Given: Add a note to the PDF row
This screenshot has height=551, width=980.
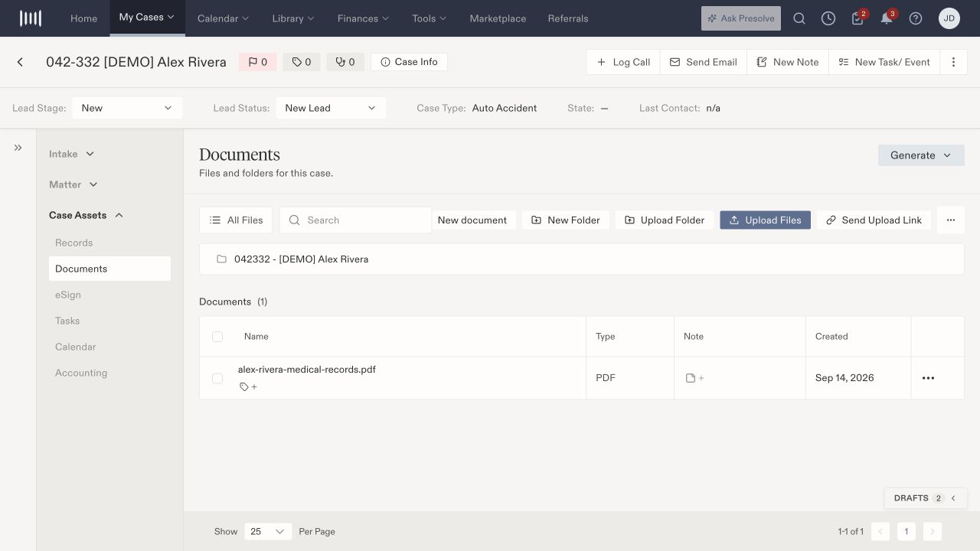Looking at the screenshot, I should [695, 378].
